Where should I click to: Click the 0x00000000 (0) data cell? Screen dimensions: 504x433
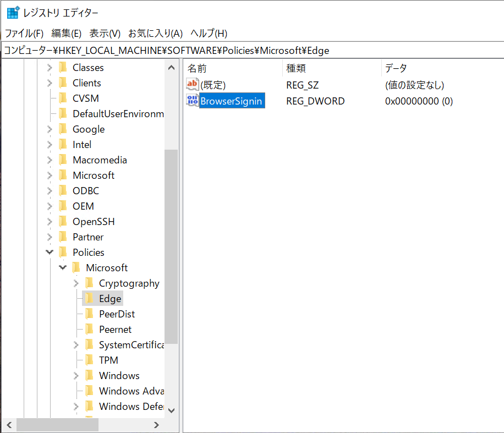[x=419, y=101]
